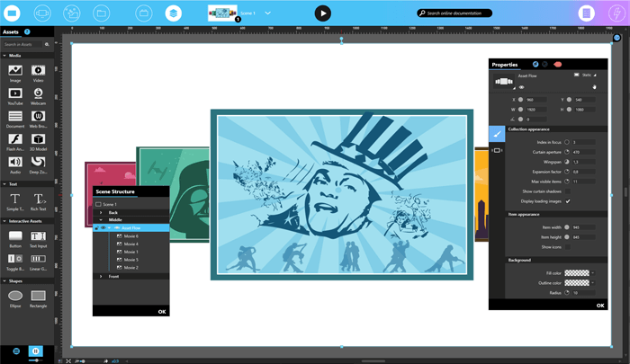Collapse the Media assets section
Image resolution: width=630 pixels, height=364 pixels.
click(x=4, y=56)
